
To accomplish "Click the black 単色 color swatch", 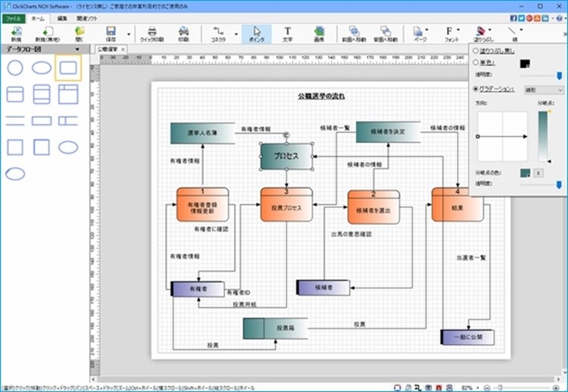I will (x=525, y=64).
